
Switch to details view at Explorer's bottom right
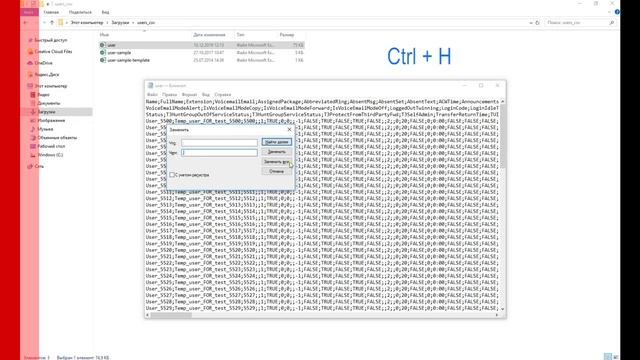coord(607,357)
